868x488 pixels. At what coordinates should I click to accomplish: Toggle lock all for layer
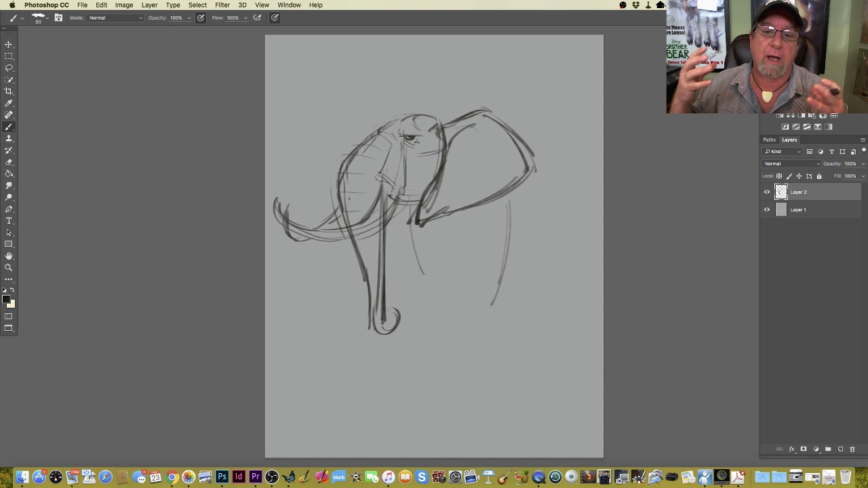click(x=818, y=176)
